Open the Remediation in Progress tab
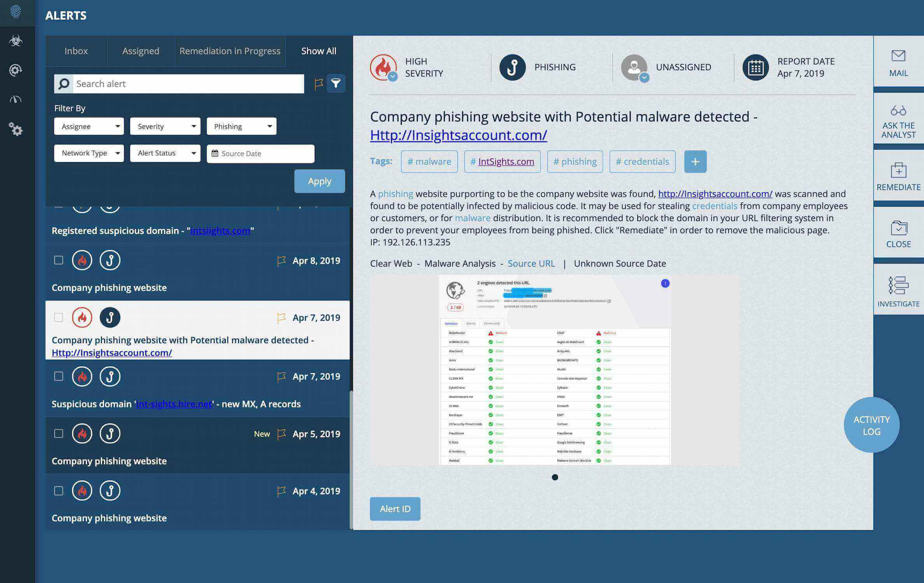924x583 pixels. tap(230, 51)
